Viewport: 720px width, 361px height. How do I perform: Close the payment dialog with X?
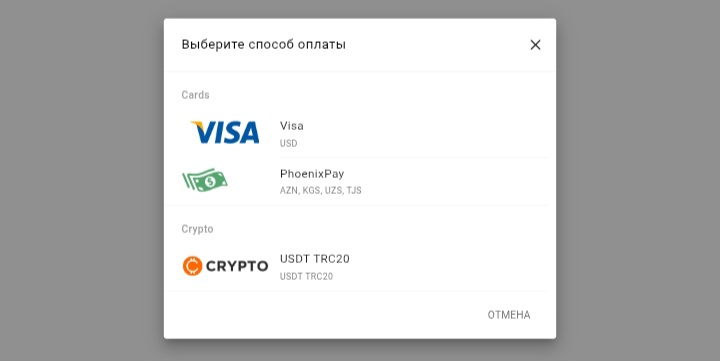(535, 45)
